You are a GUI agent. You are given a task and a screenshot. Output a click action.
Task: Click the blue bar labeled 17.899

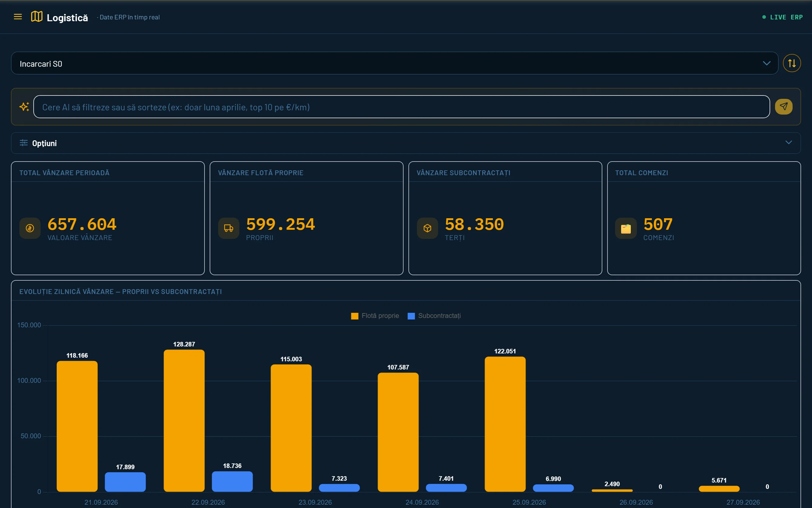point(125,482)
